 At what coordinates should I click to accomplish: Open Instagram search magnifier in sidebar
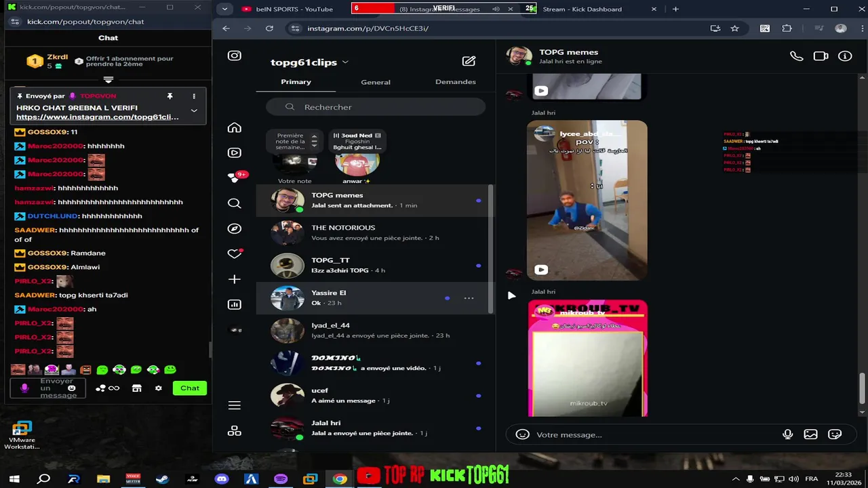235,203
